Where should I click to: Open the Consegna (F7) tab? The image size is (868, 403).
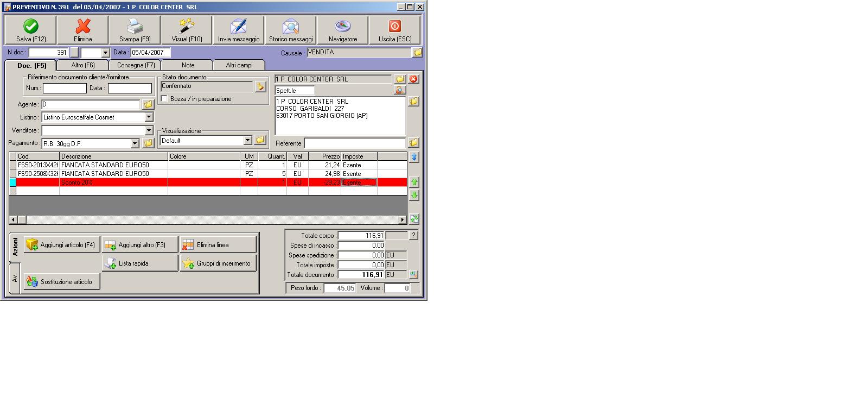pyautogui.click(x=136, y=65)
